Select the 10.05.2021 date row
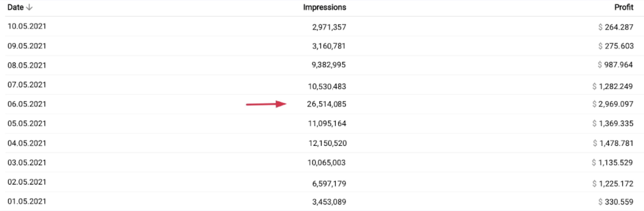Viewport: 644px width, 211px height. point(27,26)
